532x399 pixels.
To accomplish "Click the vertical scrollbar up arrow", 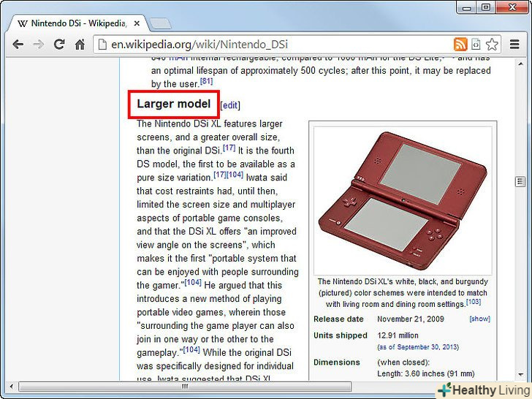I will [x=520, y=64].
